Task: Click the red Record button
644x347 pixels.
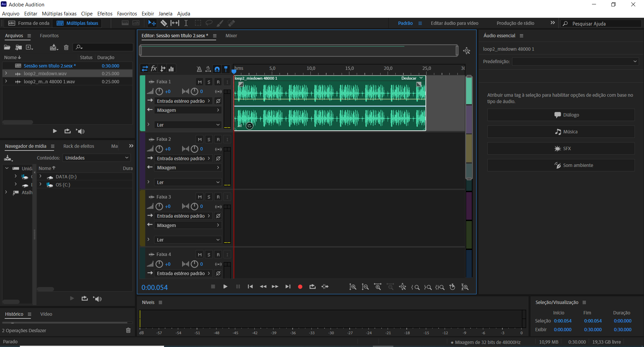Action: coord(300,287)
